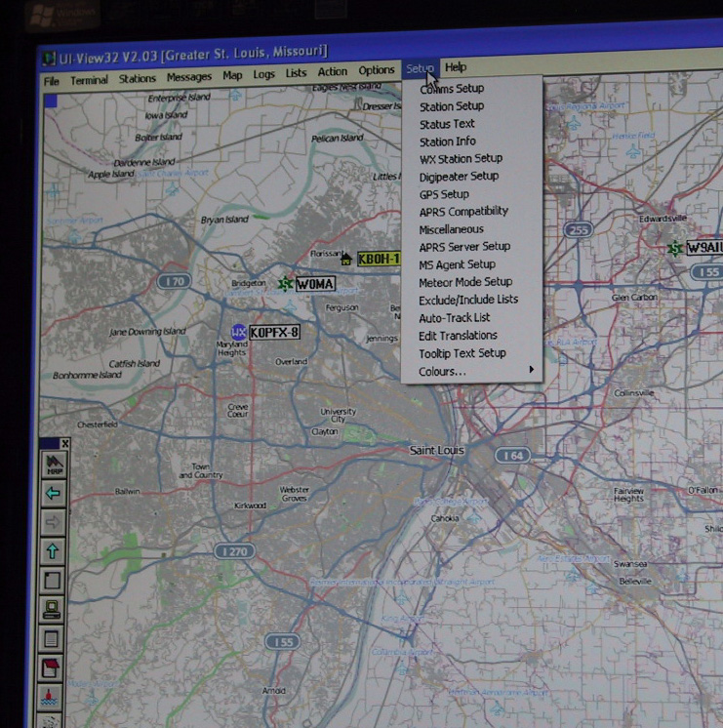Click the Auto-Track List entry
This screenshot has height=728, width=723.
pyautogui.click(x=454, y=318)
